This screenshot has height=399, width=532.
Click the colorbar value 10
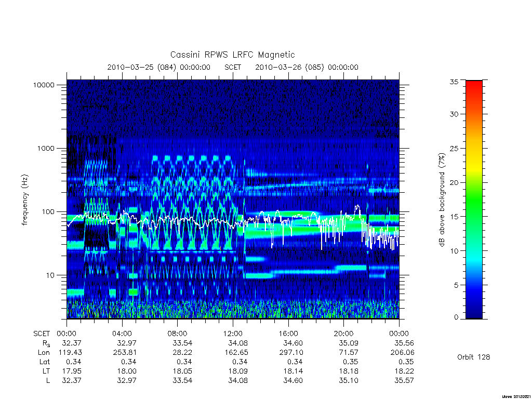click(x=454, y=251)
